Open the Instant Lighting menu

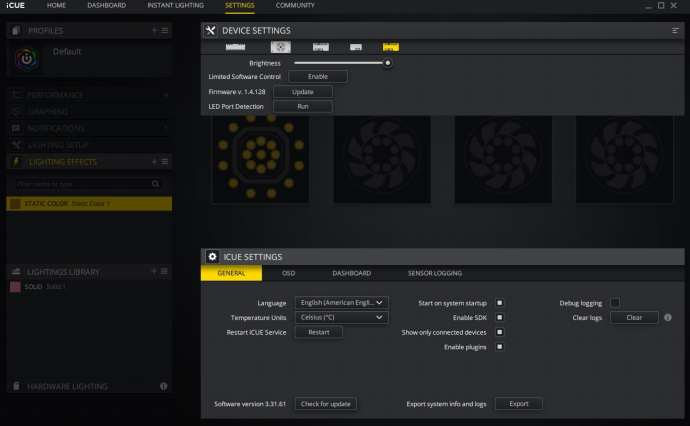point(176,5)
